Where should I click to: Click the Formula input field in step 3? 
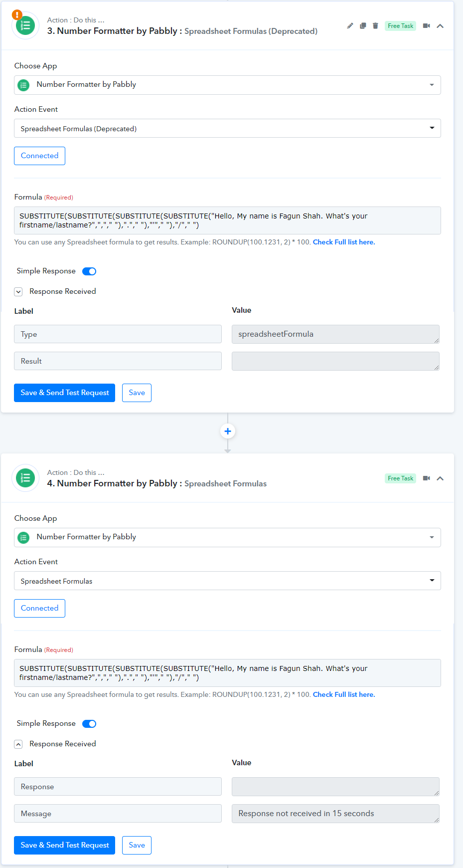(x=227, y=220)
